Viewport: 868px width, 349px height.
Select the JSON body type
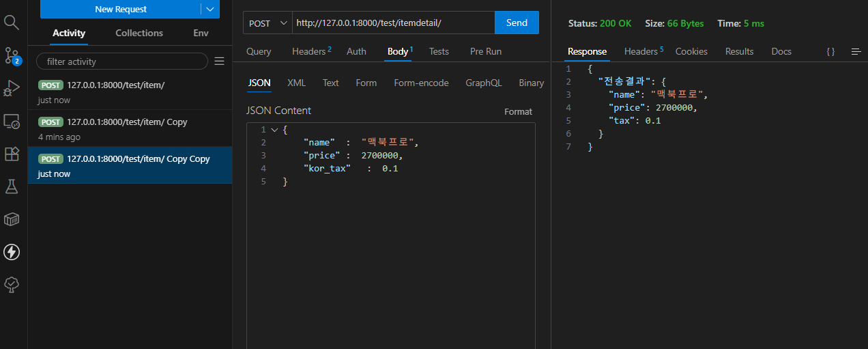tap(259, 83)
